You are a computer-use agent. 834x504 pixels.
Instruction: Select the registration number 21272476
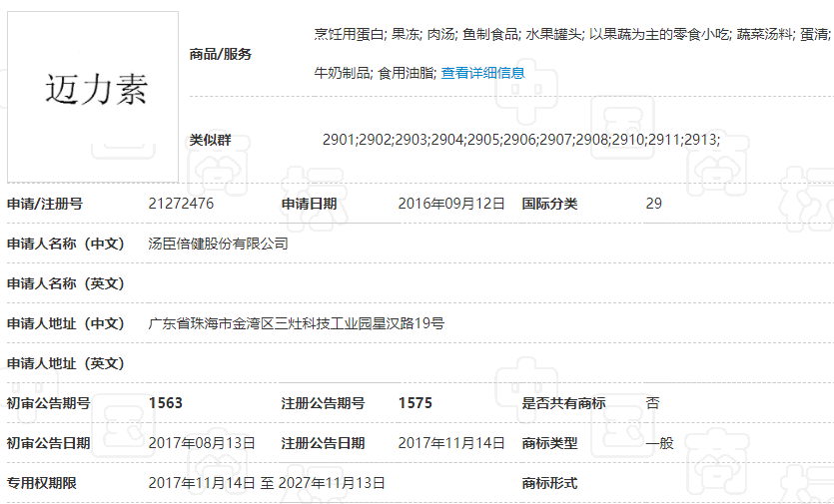coord(181,204)
